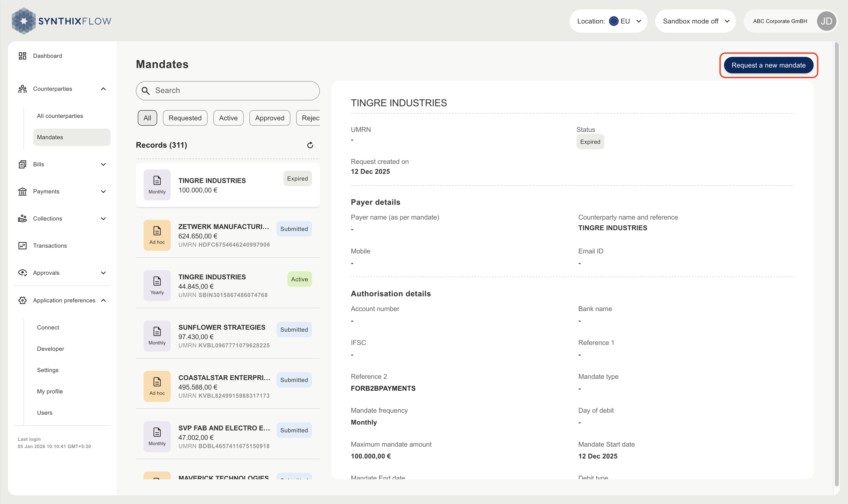Go to the Dashboard page

pyautogui.click(x=47, y=56)
